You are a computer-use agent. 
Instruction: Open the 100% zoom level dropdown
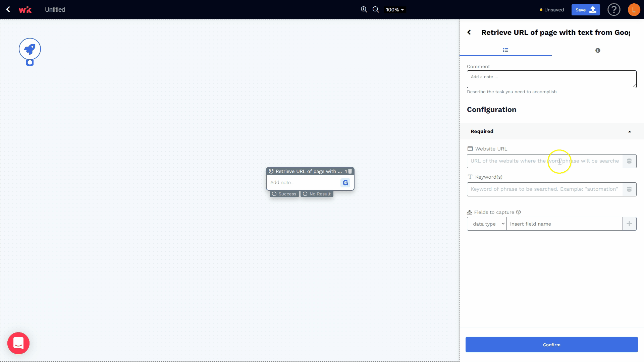click(x=395, y=10)
